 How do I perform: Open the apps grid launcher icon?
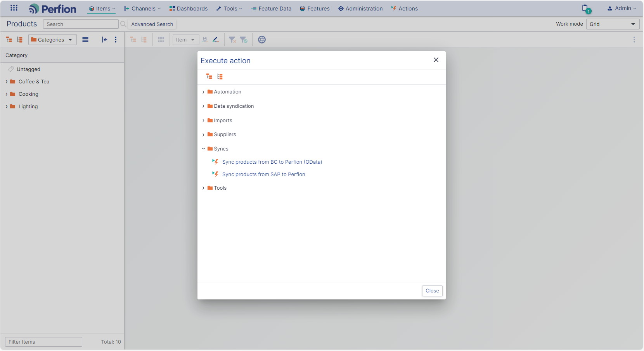[x=14, y=8]
